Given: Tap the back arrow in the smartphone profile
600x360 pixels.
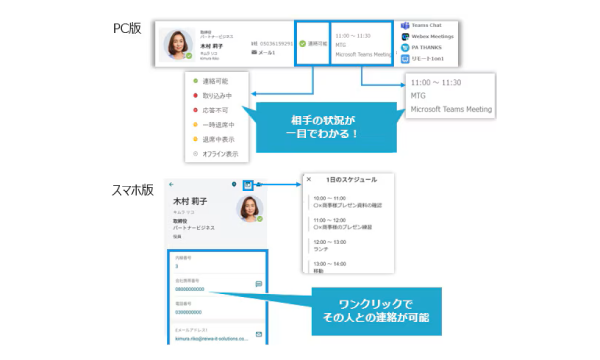Looking at the screenshot, I should click(171, 184).
